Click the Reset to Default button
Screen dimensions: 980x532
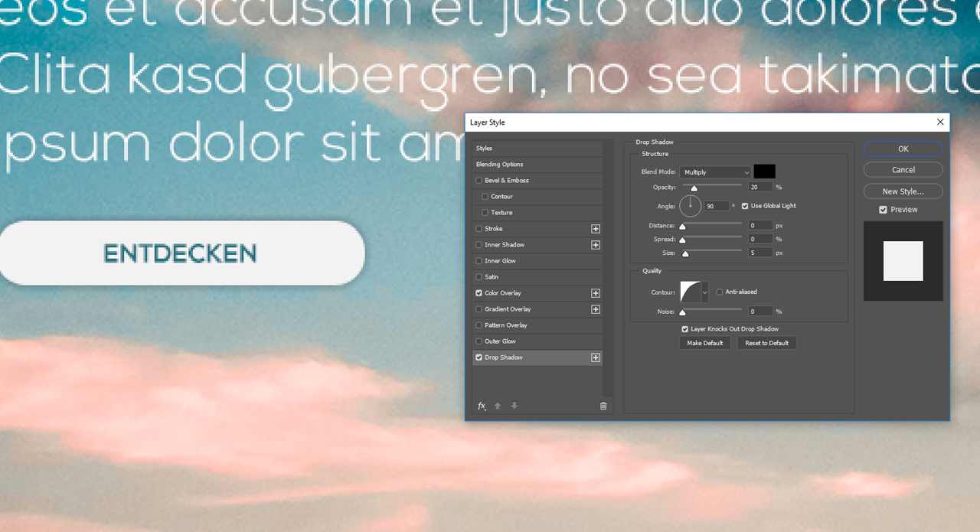(x=767, y=343)
